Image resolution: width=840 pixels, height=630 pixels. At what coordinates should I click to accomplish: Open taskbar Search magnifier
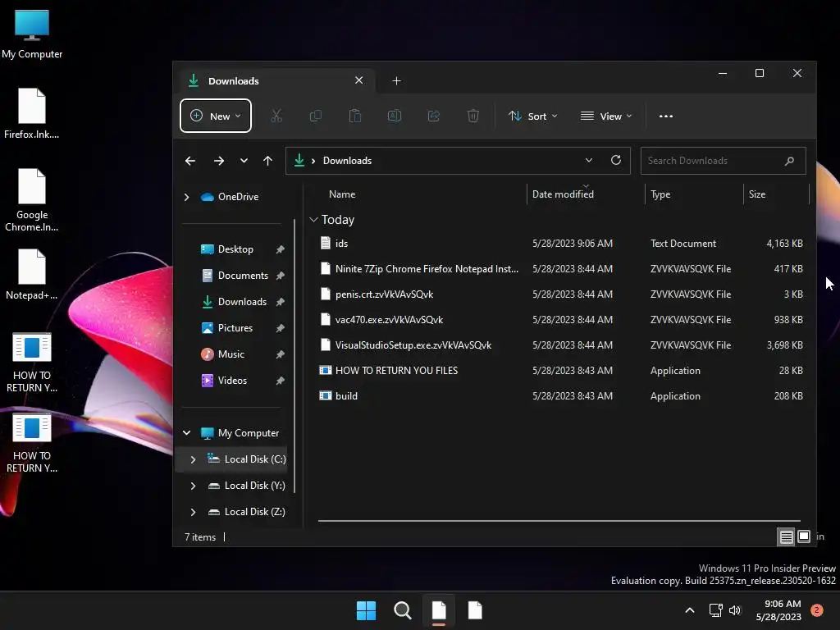click(x=402, y=610)
